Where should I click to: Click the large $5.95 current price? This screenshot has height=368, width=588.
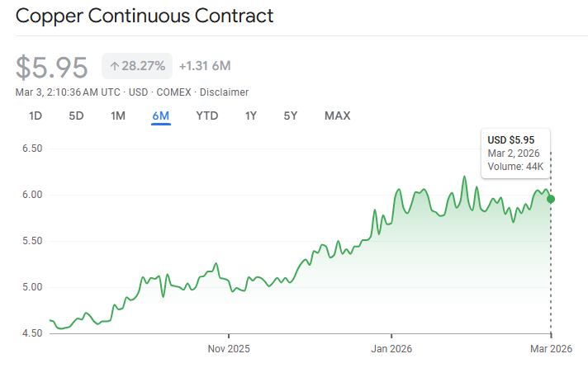coord(52,67)
